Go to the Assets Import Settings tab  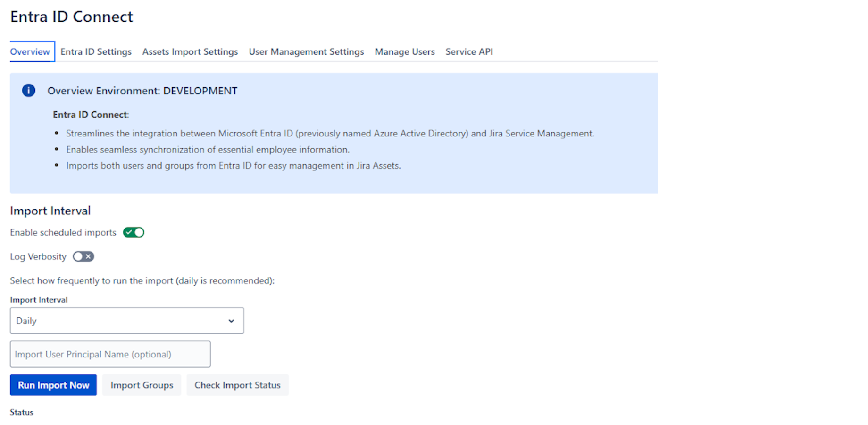tap(190, 51)
